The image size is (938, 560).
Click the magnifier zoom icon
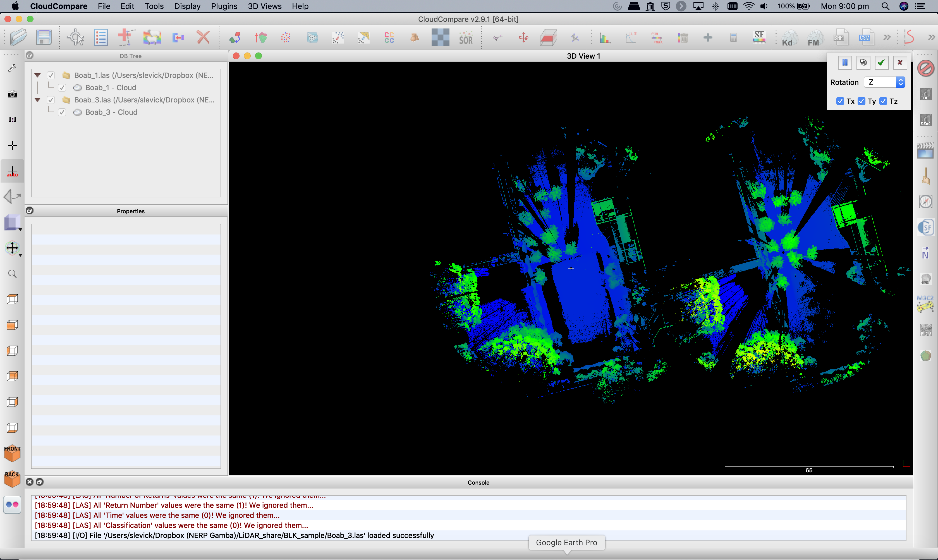(13, 274)
